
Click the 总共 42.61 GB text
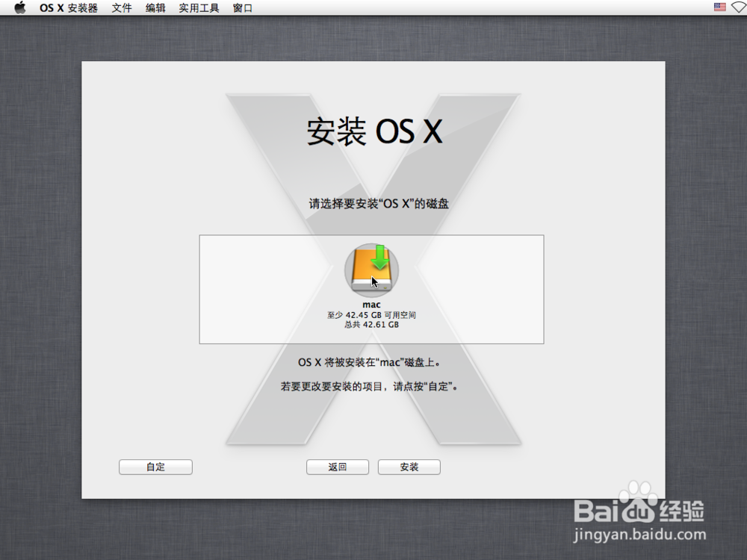pos(371,325)
